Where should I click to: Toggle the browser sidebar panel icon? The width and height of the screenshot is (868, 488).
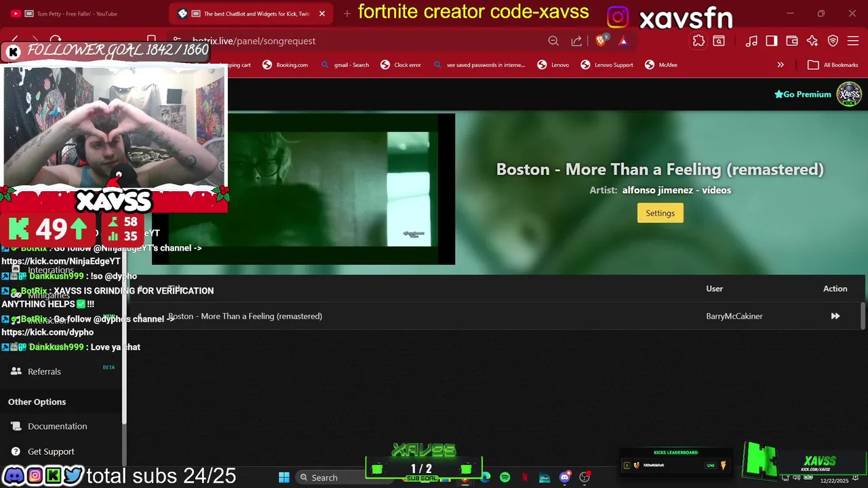click(772, 41)
